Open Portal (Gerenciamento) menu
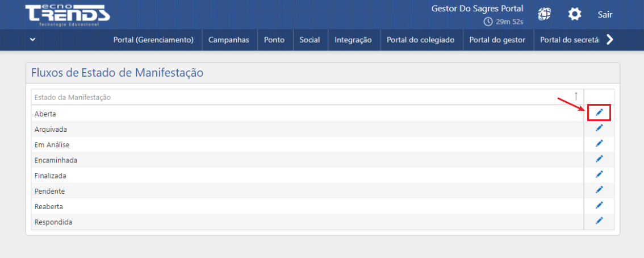Viewport: 644px width, 258px height. click(153, 40)
